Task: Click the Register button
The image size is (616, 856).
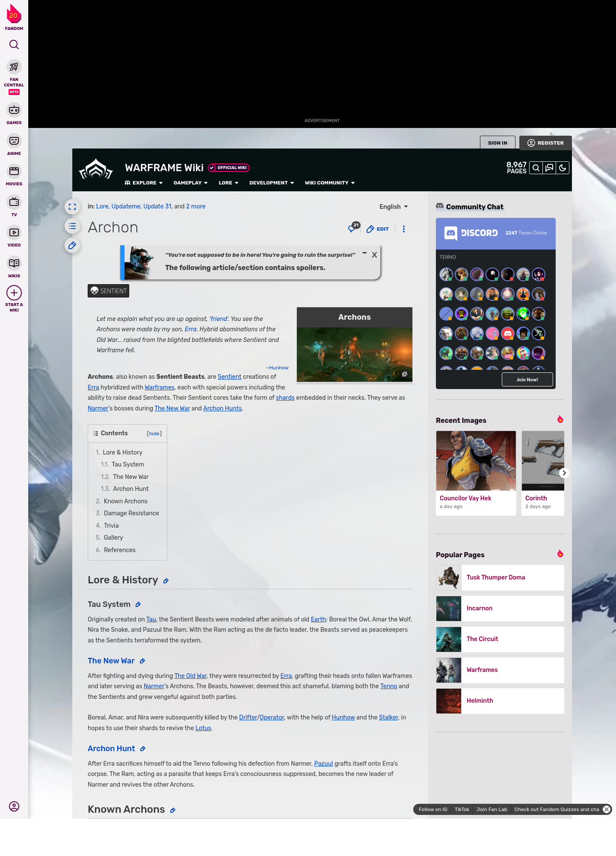Action: (545, 143)
